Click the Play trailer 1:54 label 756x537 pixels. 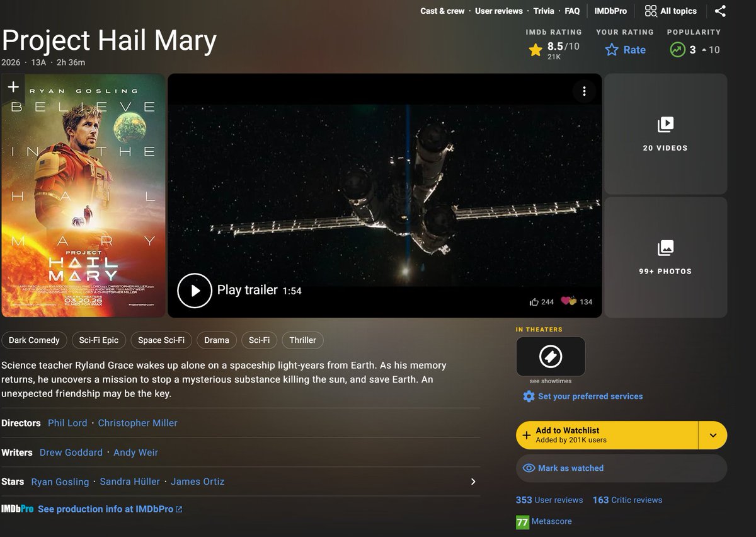click(x=260, y=291)
